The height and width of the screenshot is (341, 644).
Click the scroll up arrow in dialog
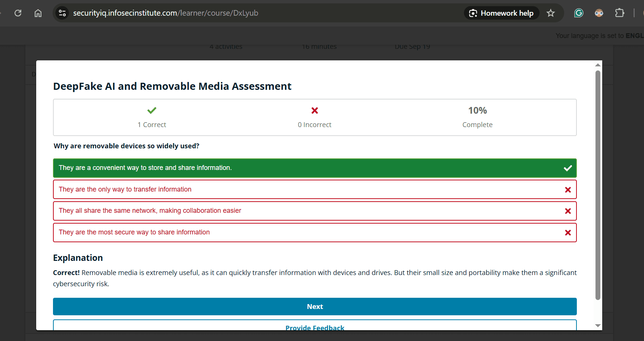598,65
